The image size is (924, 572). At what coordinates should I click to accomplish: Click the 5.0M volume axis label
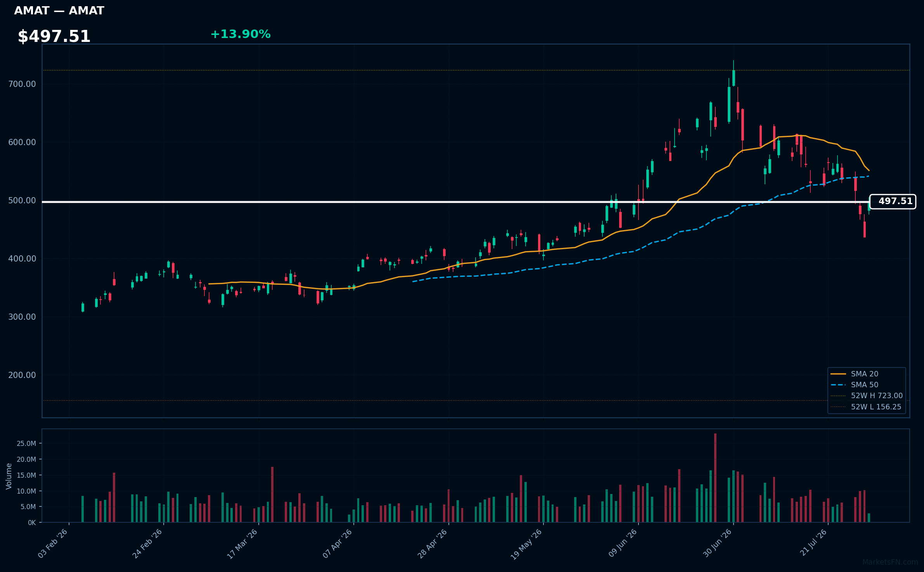[x=28, y=507]
